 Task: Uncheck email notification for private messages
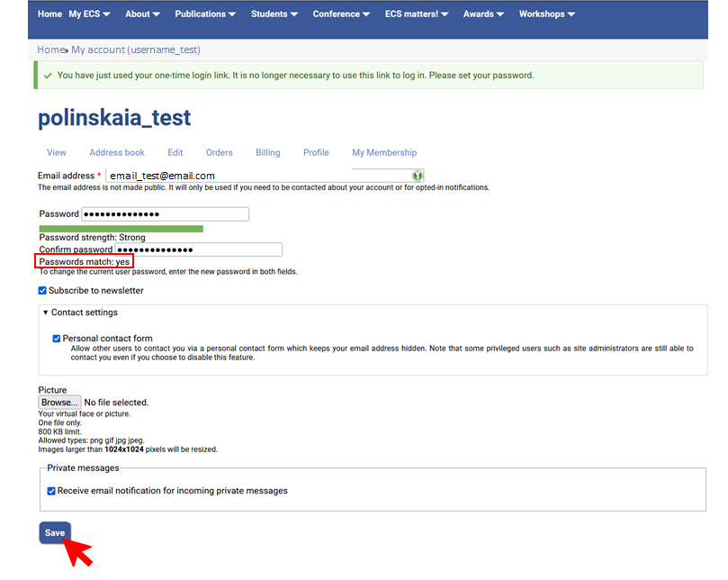pos(51,491)
